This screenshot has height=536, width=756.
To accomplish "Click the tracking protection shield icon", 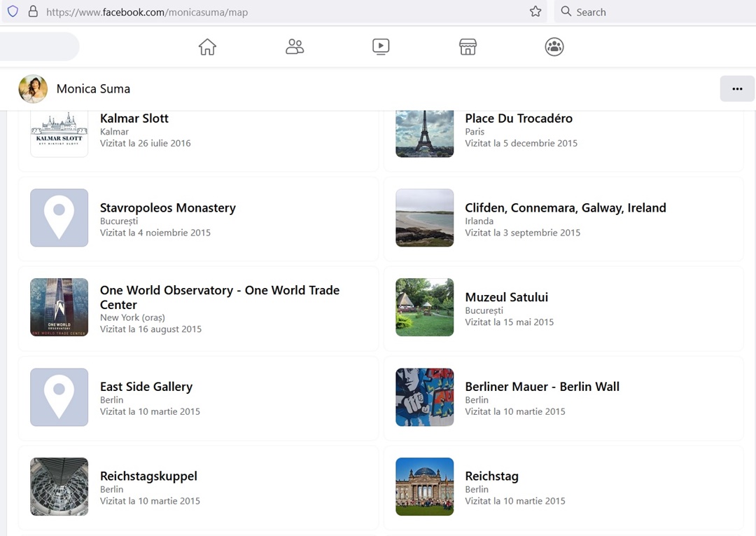I will [x=13, y=12].
